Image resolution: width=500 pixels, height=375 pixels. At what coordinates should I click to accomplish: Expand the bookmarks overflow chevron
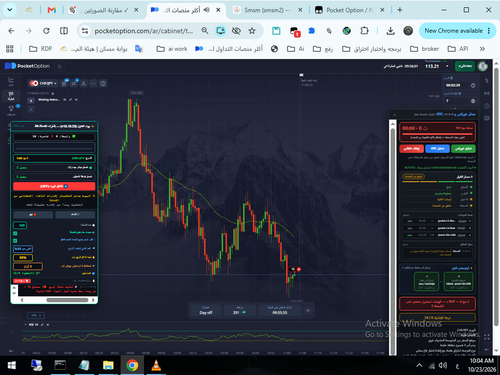pyautogui.click(x=482, y=49)
